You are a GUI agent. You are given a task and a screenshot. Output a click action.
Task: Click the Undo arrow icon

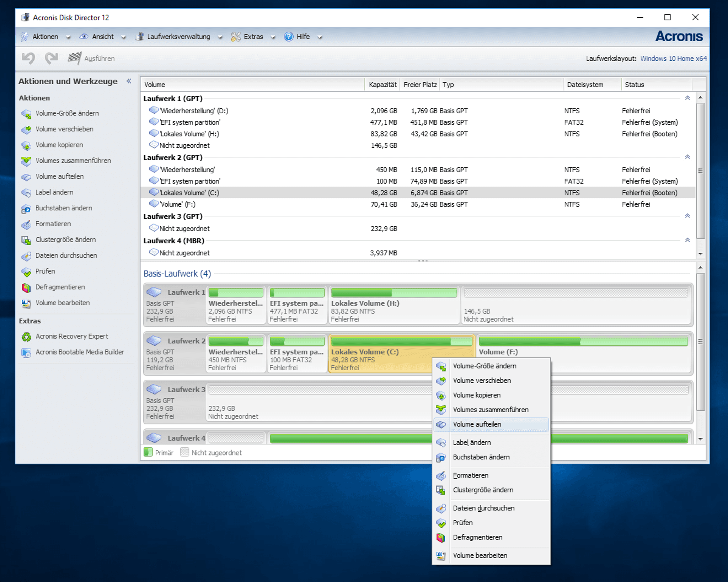click(x=28, y=58)
